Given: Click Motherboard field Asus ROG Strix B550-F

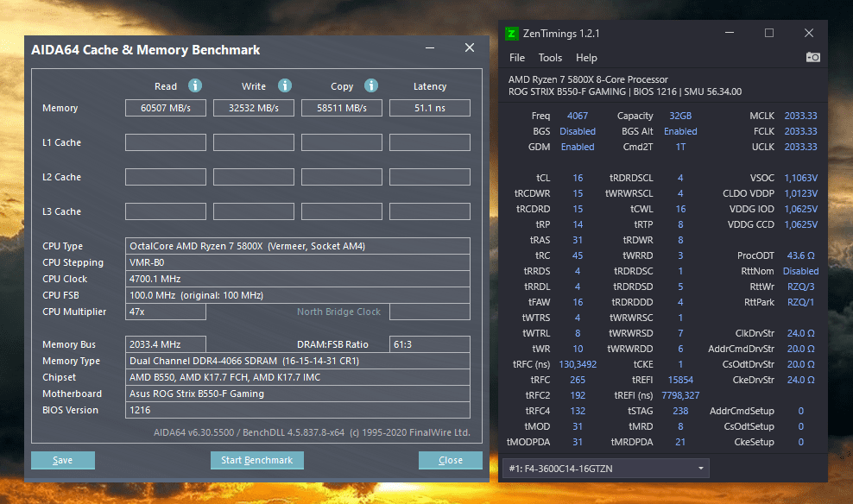Looking at the screenshot, I should click(x=298, y=394).
